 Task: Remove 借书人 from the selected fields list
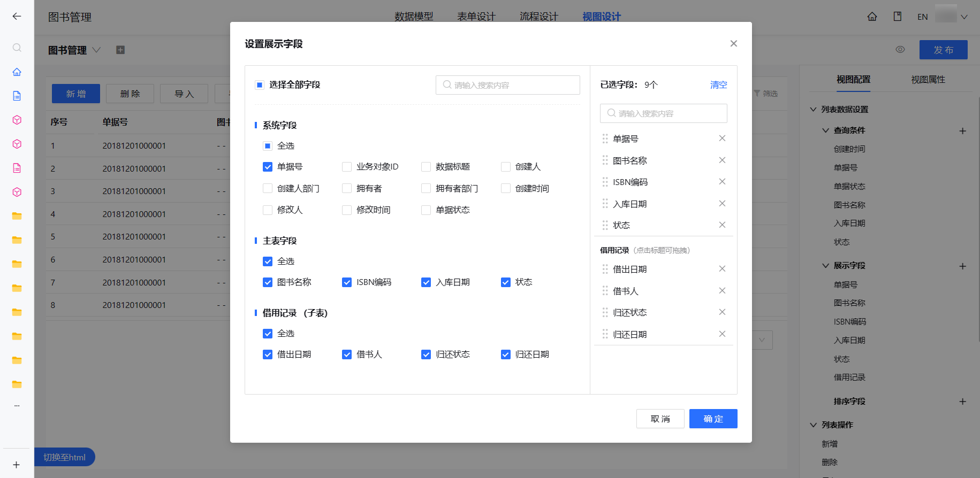click(722, 291)
